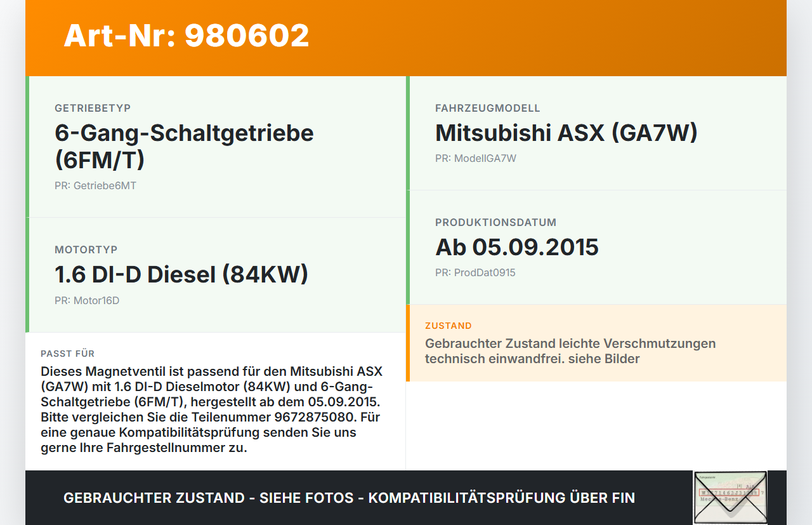Click the Art-Nr: 980602 title text
812x525 pixels.
coord(186,36)
